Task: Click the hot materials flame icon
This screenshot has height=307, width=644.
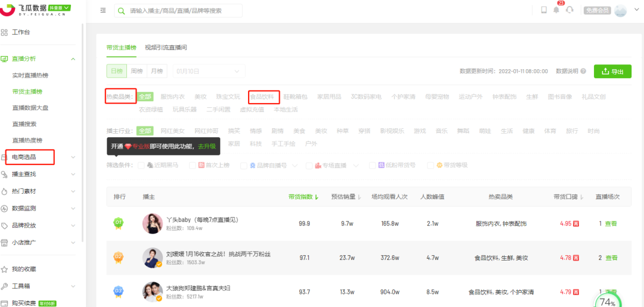Action: click(5, 191)
